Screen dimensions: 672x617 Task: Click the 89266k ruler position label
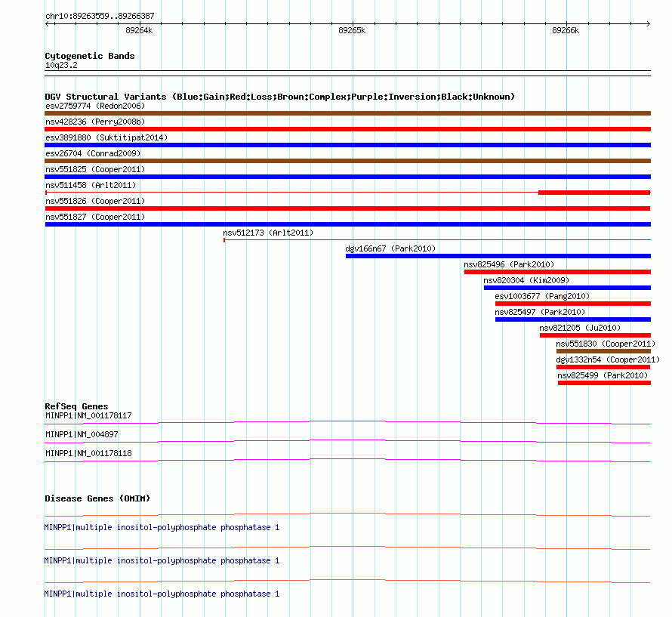point(566,30)
